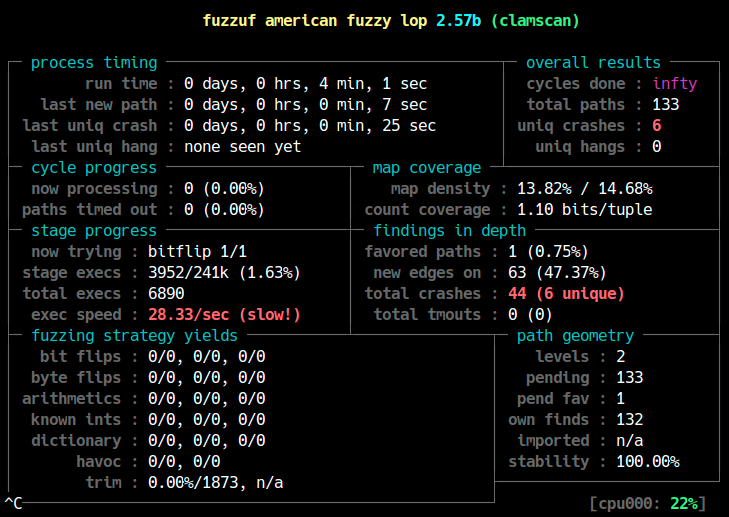Viewport: 729px width, 517px height.
Task: Click the dictionary yields values
Action: click(x=206, y=441)
